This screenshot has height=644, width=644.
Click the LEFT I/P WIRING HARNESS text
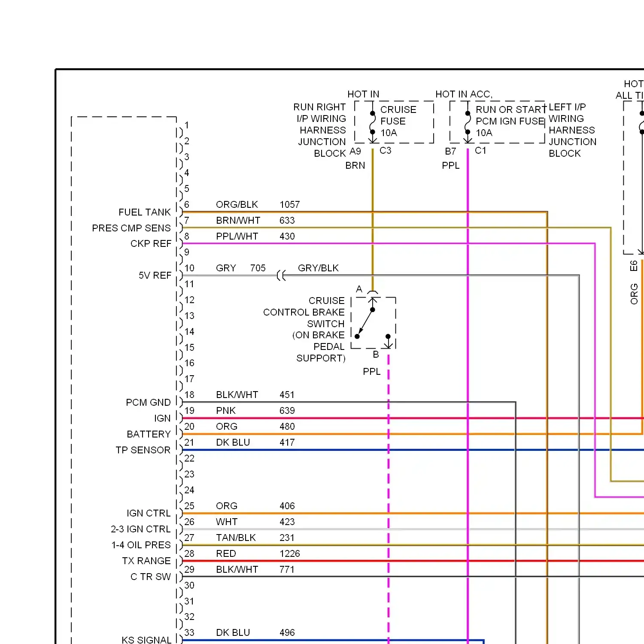[572, 118]
